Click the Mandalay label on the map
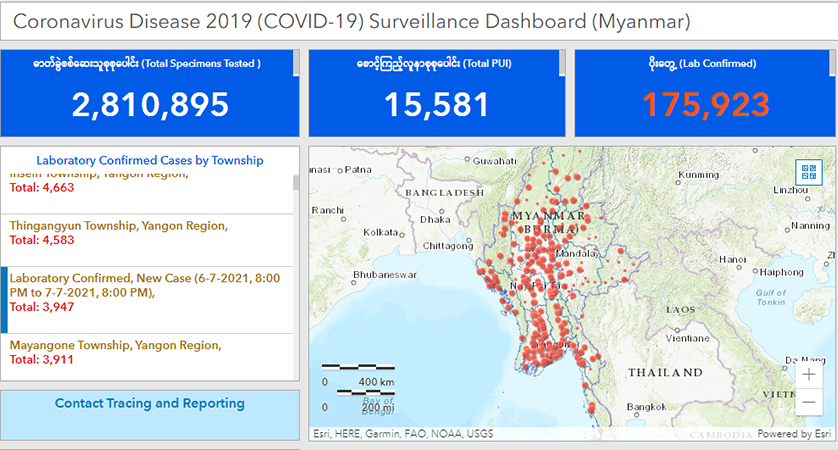Viewport: 838px width, 450px height. (x=576, y=253)
